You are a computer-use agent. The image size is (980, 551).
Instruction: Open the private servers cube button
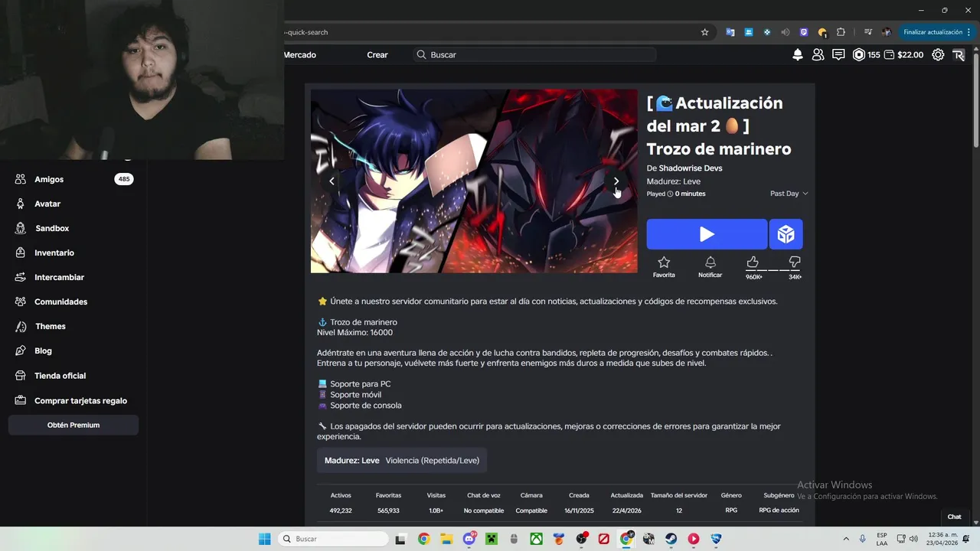click(x=786, y=234)
